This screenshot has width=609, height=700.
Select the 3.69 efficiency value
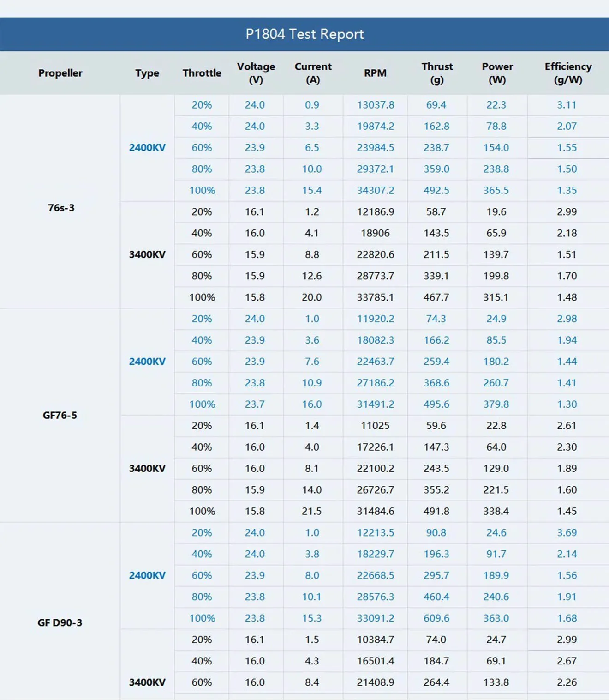pyautogui.click(x=567, y=532)
